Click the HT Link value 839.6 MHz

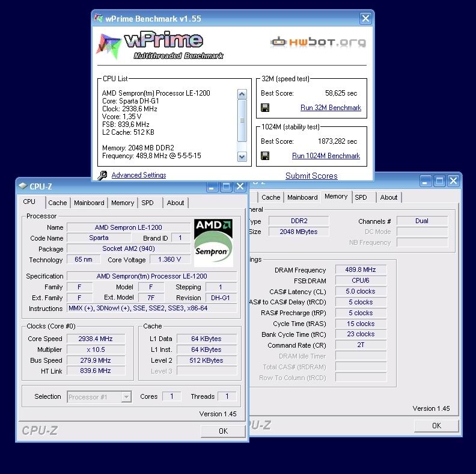96,371
